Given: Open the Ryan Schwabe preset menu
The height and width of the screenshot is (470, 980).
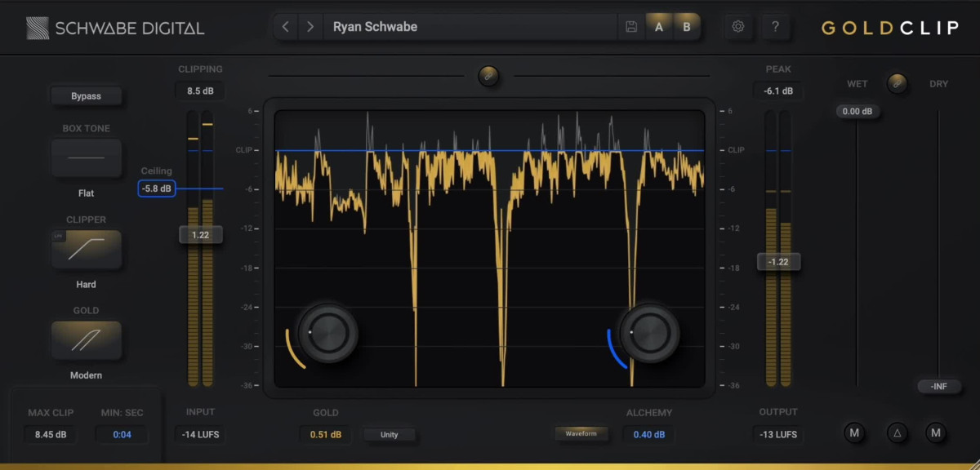Looking at the screenshot, I should pyautogui.click(x=470, y=27).
